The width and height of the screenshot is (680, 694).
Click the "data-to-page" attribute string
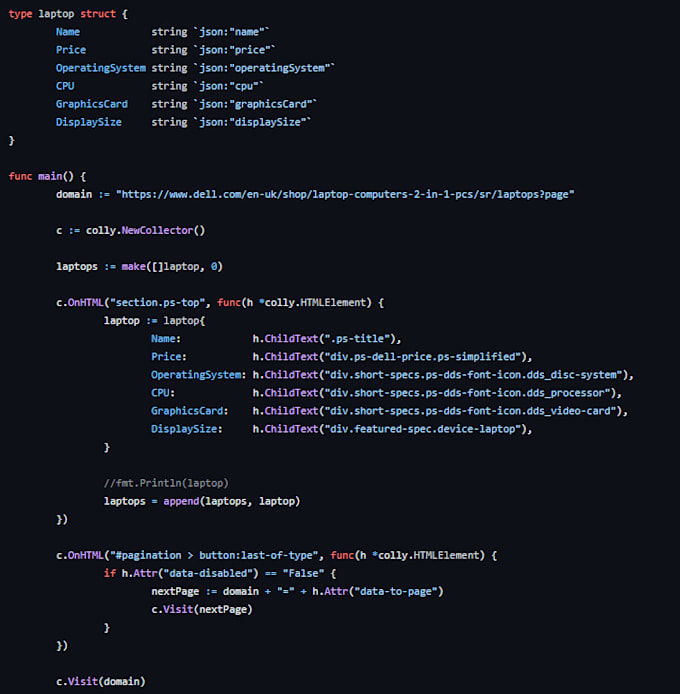click(x=396, y=592)
